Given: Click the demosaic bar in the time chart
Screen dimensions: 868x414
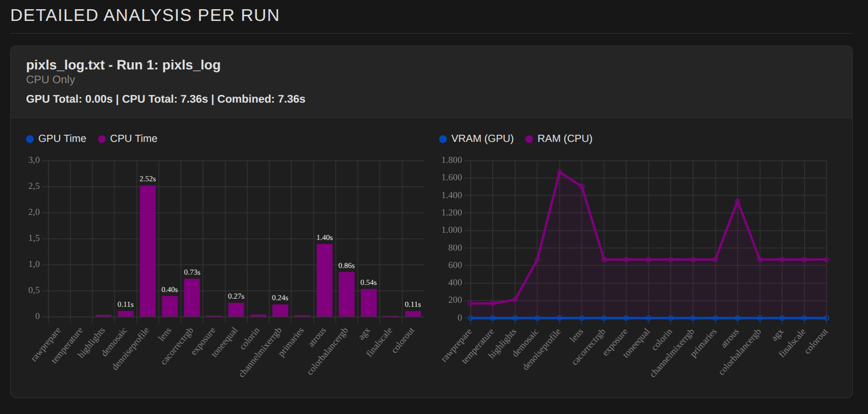Looking at the screenshot, I should point(126,314).
